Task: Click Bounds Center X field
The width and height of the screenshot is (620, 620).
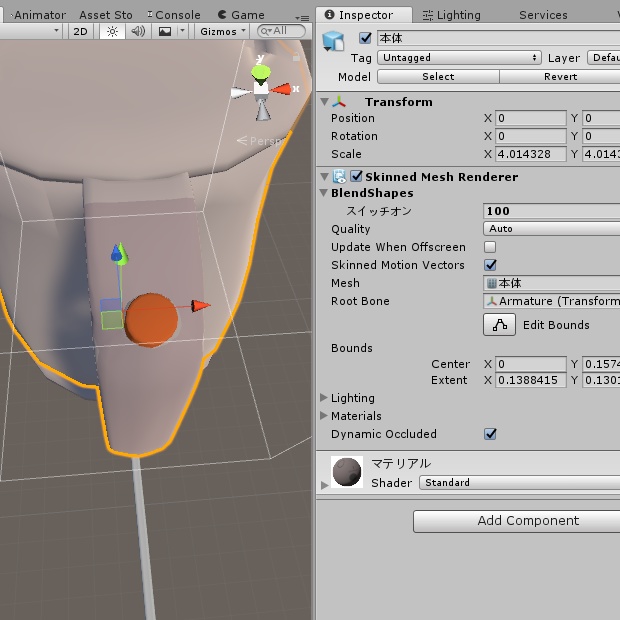Action: click(x=531, y=364)
